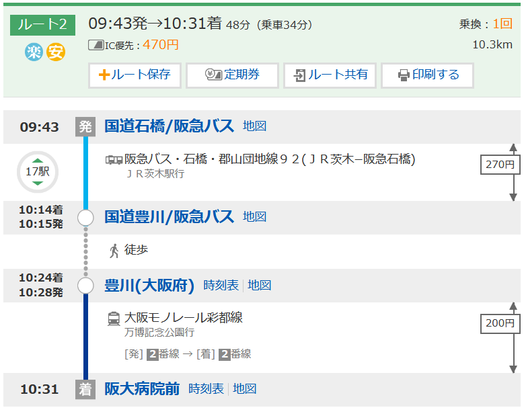Click the IC card priority icon
This screenshot has width=524, height=420.
point(96,45)
